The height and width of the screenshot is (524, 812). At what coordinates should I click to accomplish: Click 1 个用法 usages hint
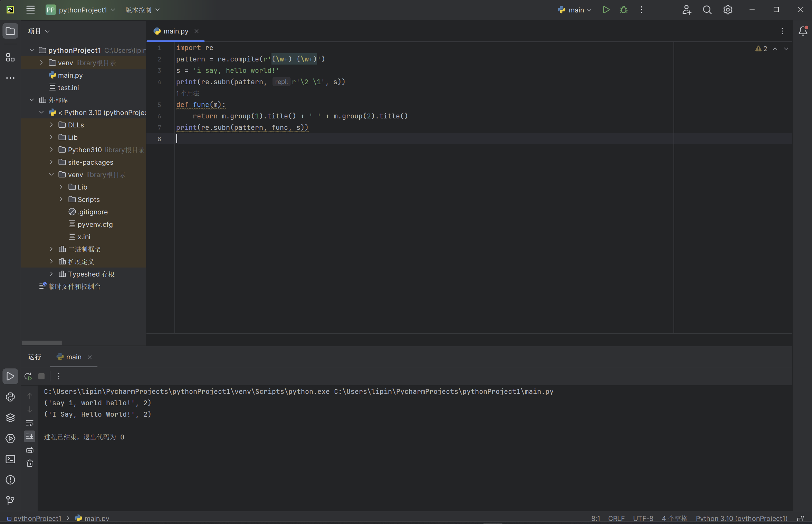tap(188, 93)
